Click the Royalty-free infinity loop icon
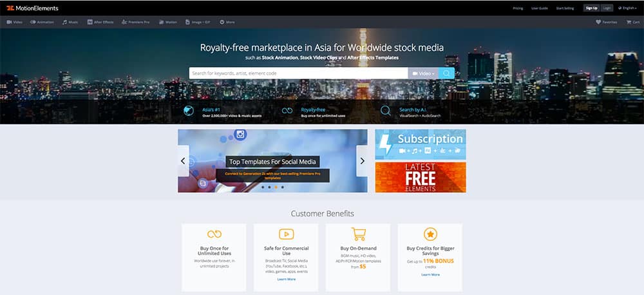 (x=287, y=111)
